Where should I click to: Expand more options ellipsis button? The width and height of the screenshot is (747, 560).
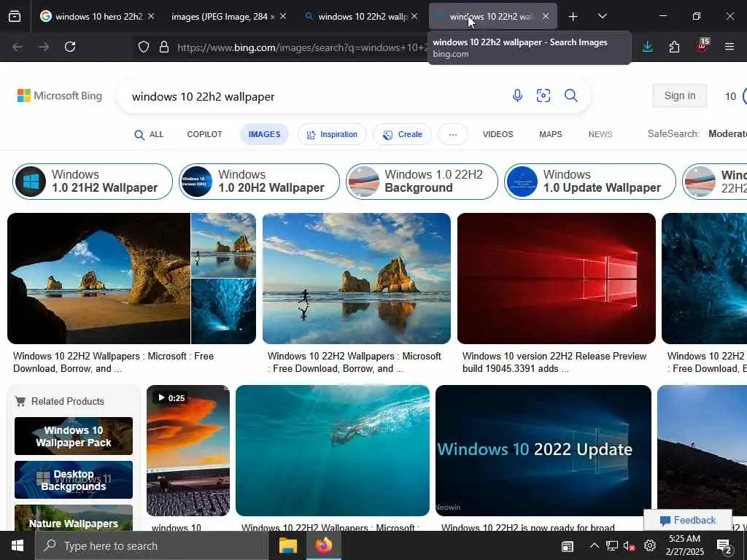452,134
